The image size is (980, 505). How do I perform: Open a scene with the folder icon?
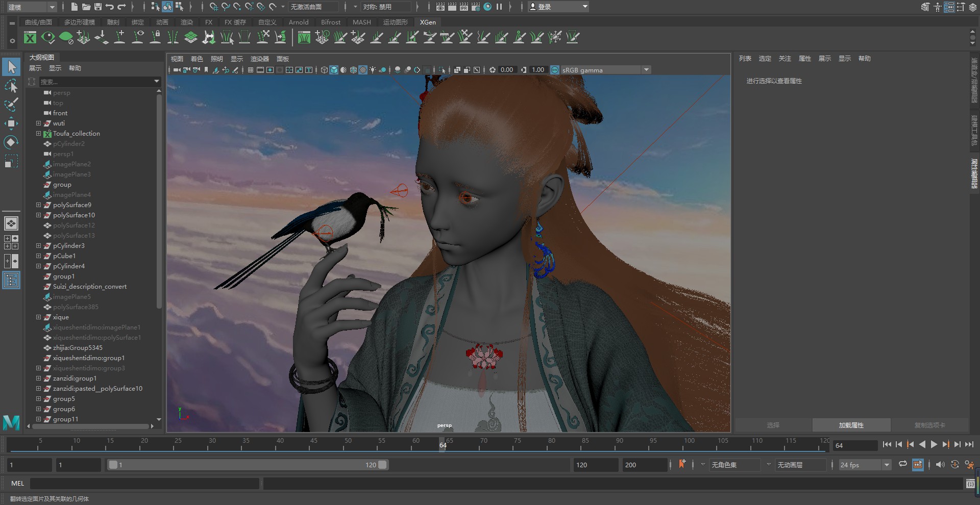[86, 7]
